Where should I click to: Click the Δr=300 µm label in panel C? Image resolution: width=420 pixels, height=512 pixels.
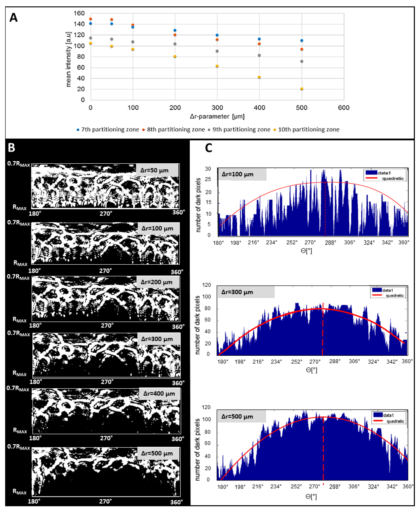pyautogui.click(x=237, y=292)
